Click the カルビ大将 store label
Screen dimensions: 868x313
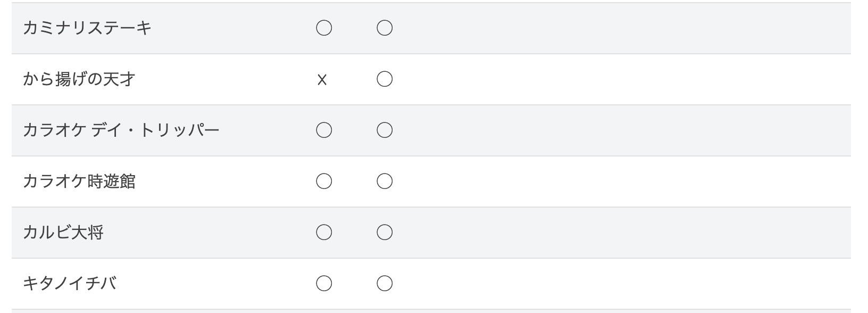(63, 232)
